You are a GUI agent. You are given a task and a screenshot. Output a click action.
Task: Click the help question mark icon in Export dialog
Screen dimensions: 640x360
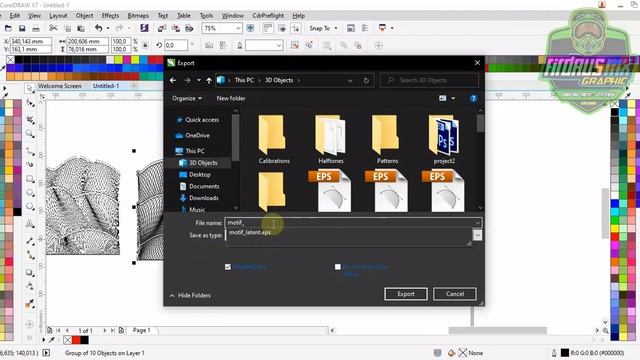tap(473, 98)
